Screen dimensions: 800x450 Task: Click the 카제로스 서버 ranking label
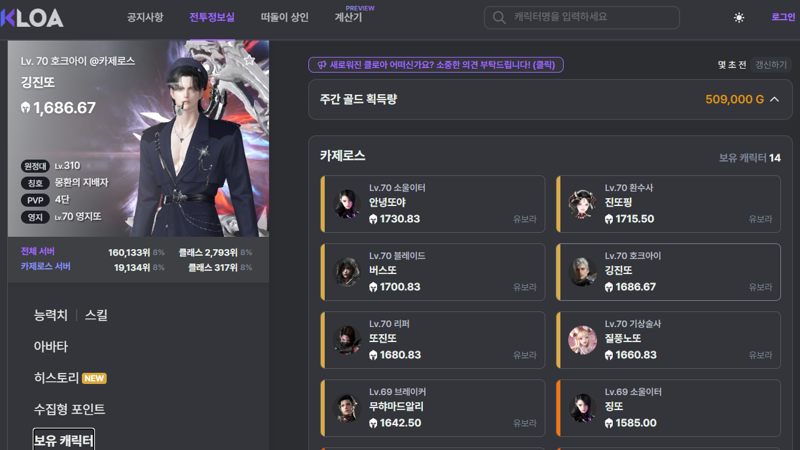45,266
